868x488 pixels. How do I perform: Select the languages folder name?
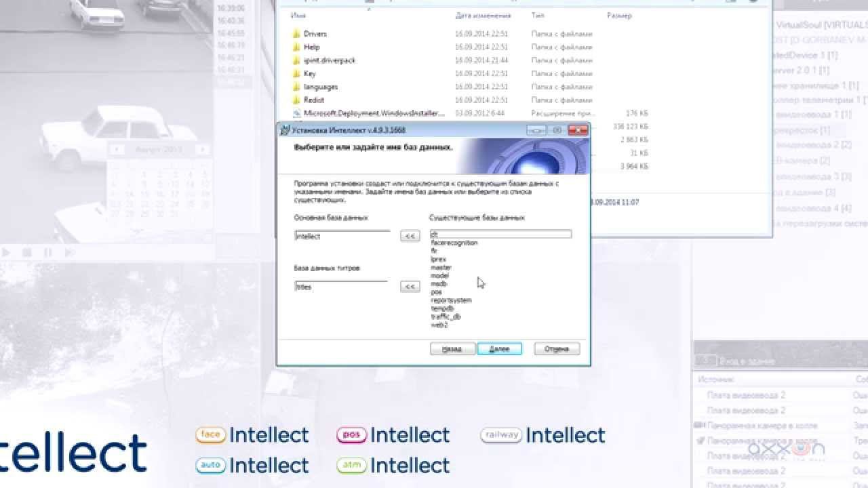321,87
